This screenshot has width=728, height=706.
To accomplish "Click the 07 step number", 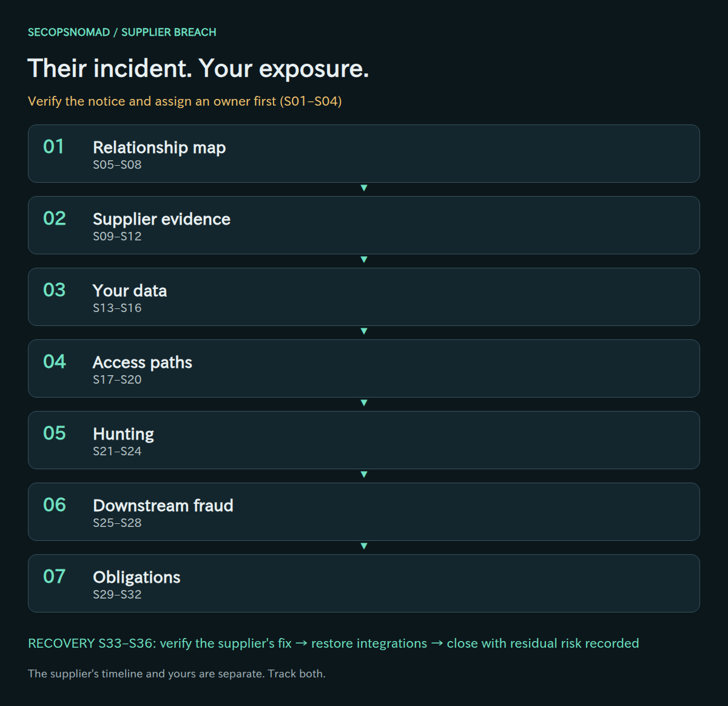I will click(x=54, y=576).
